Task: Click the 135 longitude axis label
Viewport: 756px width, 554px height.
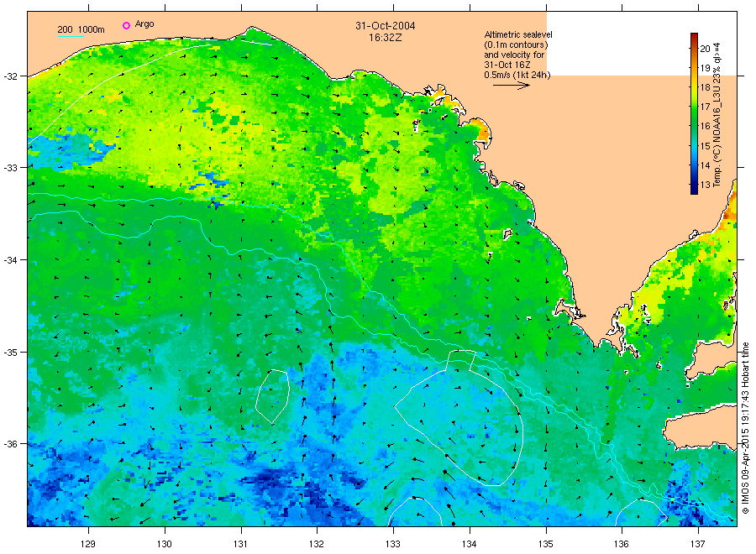Action: [x=546, y=544]
